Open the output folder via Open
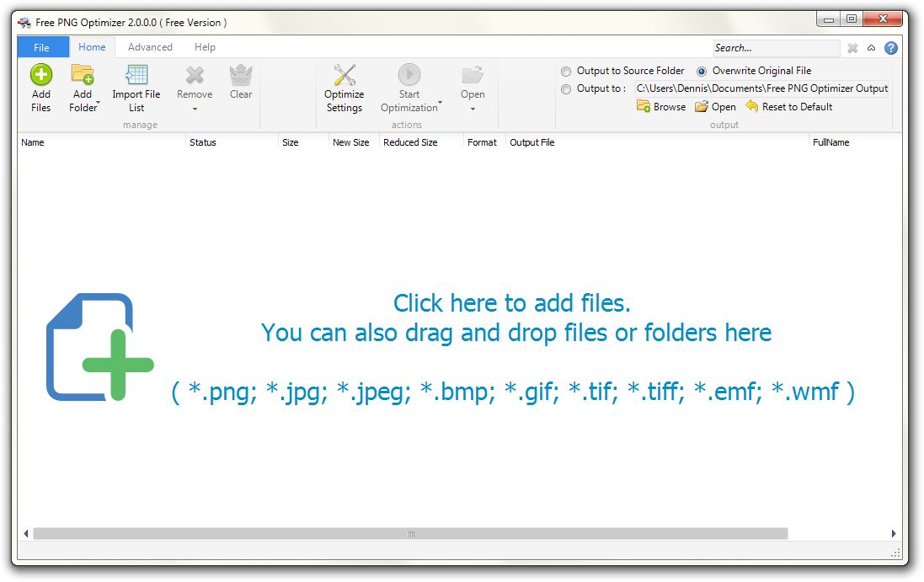 (x=715, y=107)
